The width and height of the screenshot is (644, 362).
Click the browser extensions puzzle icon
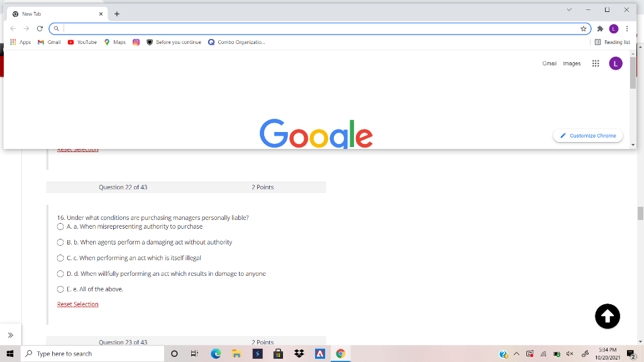pos(598,28)
